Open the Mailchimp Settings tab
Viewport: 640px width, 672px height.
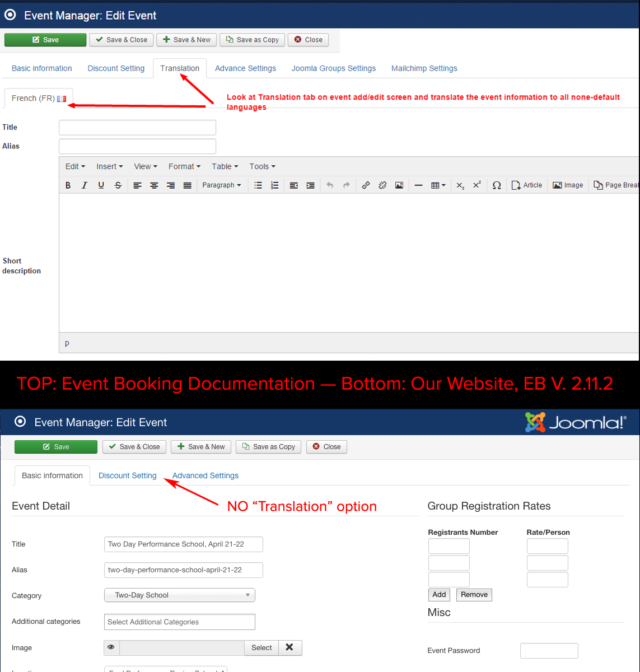(x=424, y=68)
